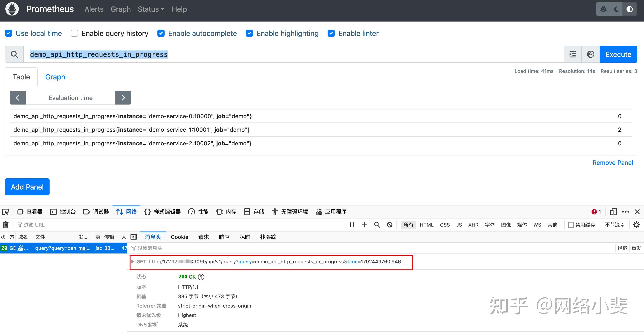The height and width of the screenshot is (332, 644).
Task: Switch to the Graph tab
Action: click(x=55, y=77)
